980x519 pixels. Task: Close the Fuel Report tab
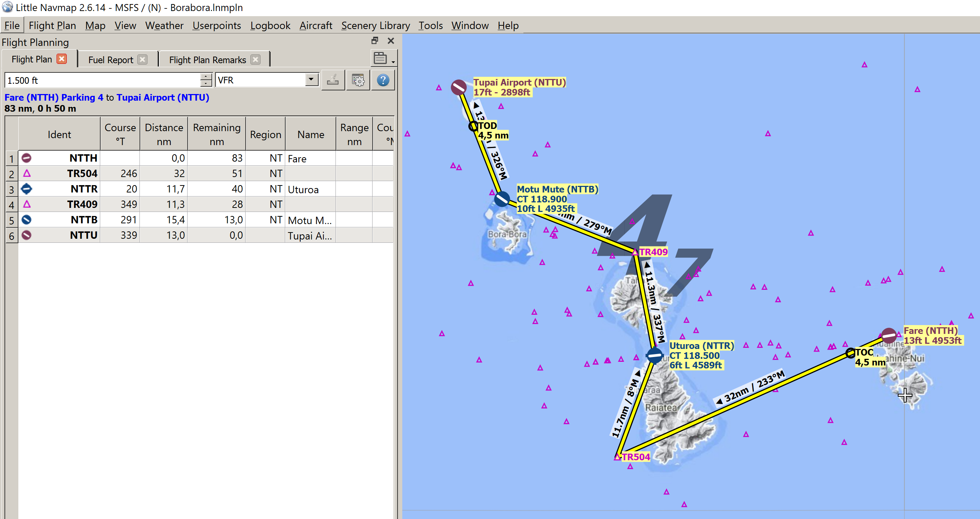[x=143, y=60]
